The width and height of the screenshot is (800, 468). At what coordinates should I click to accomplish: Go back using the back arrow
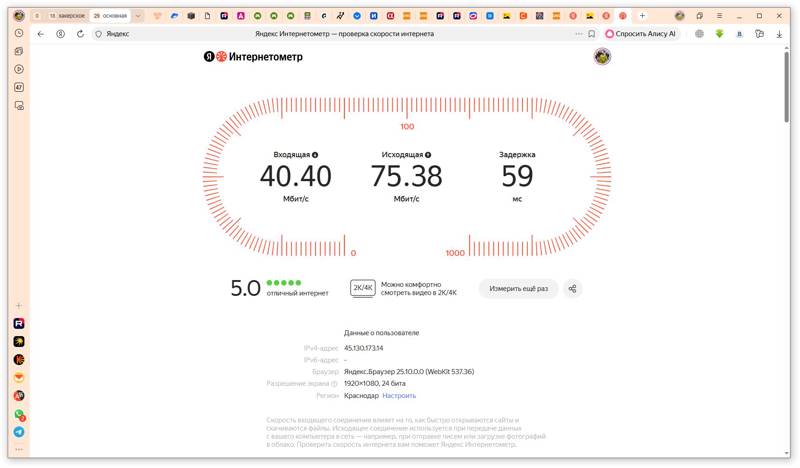click(x=41, y=34)
